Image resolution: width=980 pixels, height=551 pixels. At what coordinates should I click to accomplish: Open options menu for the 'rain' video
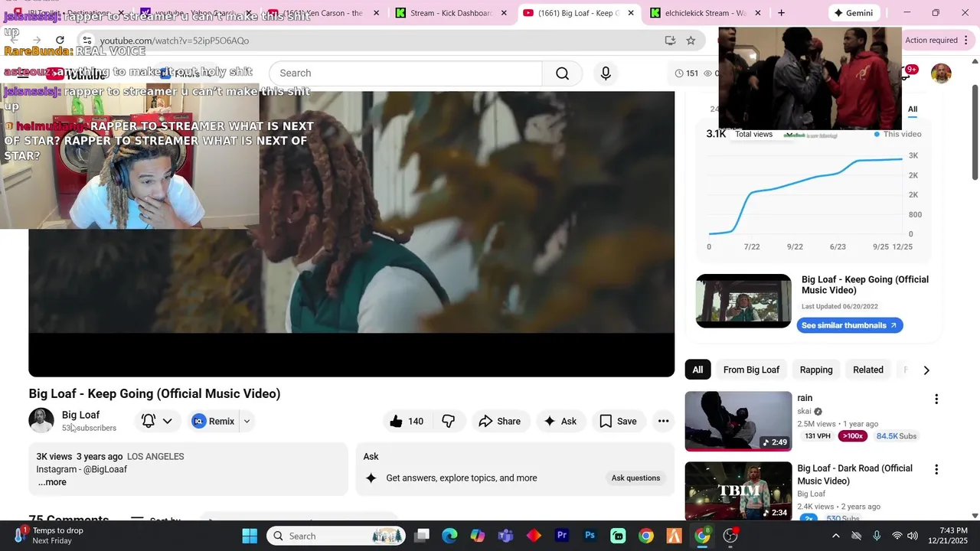(x=936, y=399)
